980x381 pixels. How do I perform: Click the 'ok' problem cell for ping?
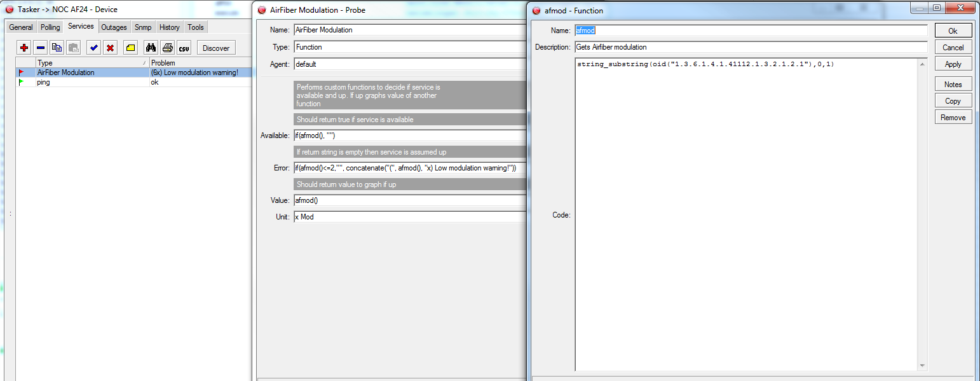(x=200, y=82)
